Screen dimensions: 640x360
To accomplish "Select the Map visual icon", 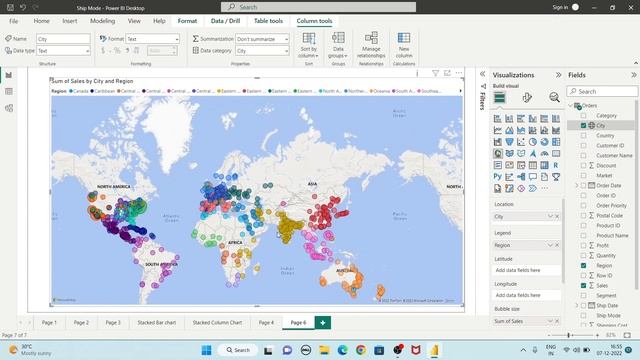I will [x=498, y=153].
